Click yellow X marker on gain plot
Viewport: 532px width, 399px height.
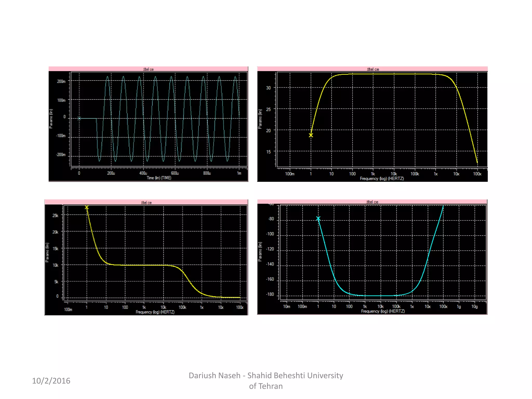pos(311,135)
